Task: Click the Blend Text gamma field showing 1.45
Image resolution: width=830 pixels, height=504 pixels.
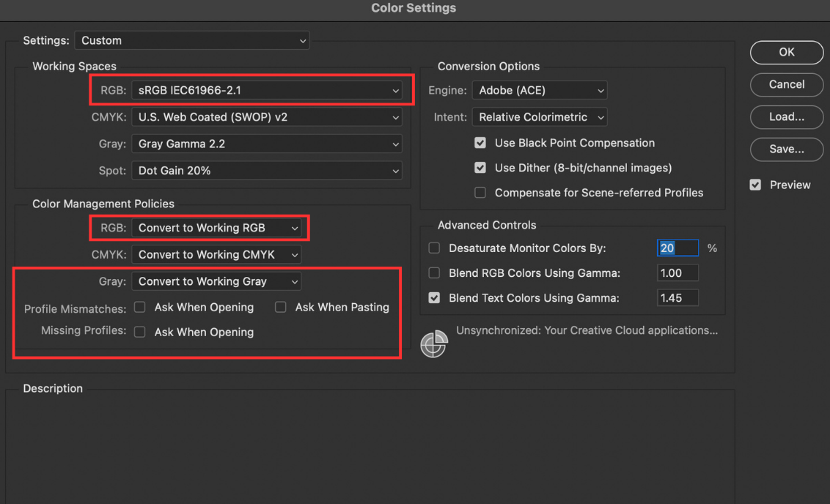Action: [677, 297]
